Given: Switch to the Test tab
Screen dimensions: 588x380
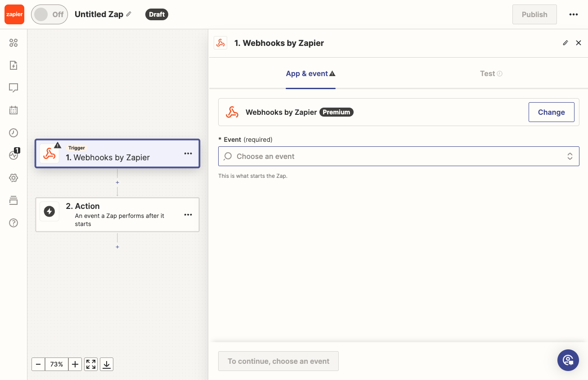Looking at the screenshot, I should tap(491, 73).
